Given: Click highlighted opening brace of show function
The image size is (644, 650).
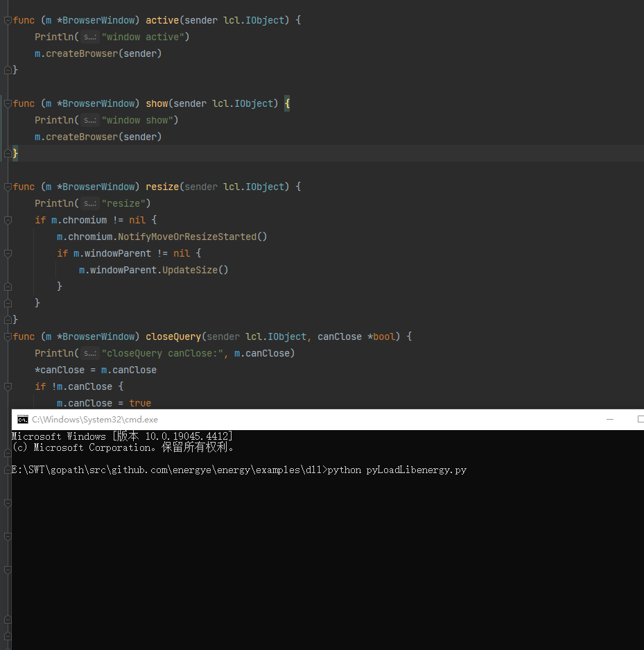Looking at the screenshot, I should (x=287, y=103).
